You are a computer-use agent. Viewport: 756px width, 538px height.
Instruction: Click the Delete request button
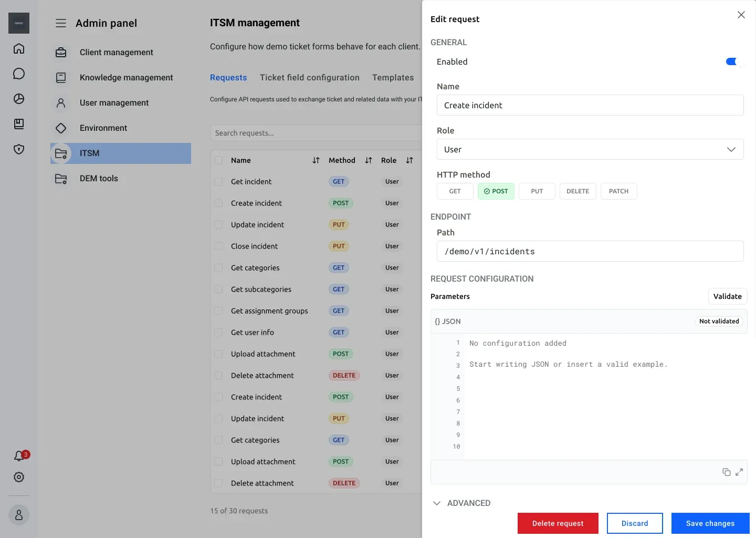click(x=558, y=523)
